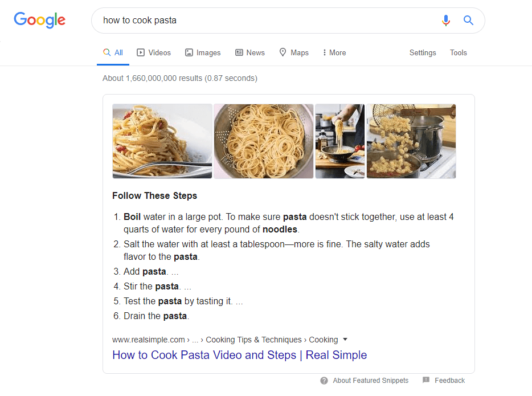Click inside the search query field

(228, 21)
